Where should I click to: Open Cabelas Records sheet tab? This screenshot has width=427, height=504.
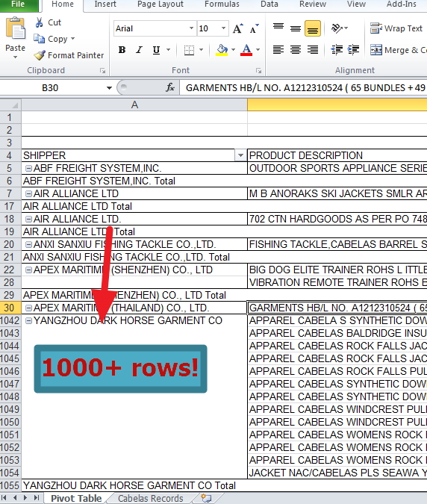pos(150,498)
